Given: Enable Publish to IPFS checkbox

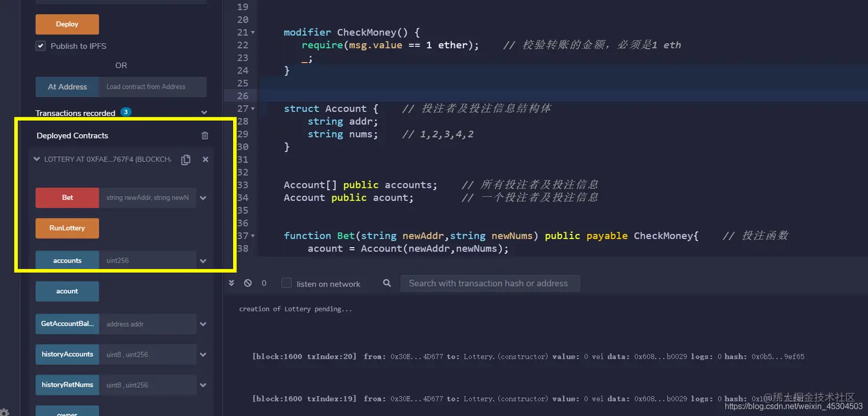Looking at the screenshot, I should pyautogui.click(x=41, y=46).
